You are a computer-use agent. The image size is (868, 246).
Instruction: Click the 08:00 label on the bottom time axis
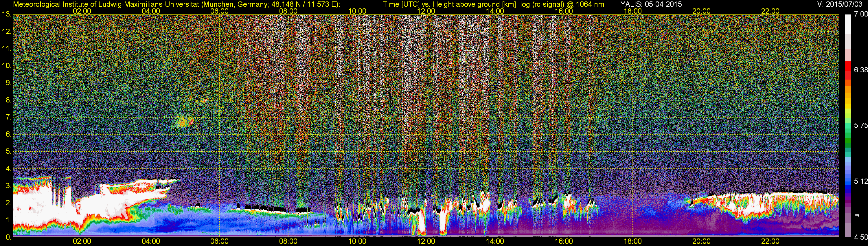pyautogui.click(x=288, y=241)
